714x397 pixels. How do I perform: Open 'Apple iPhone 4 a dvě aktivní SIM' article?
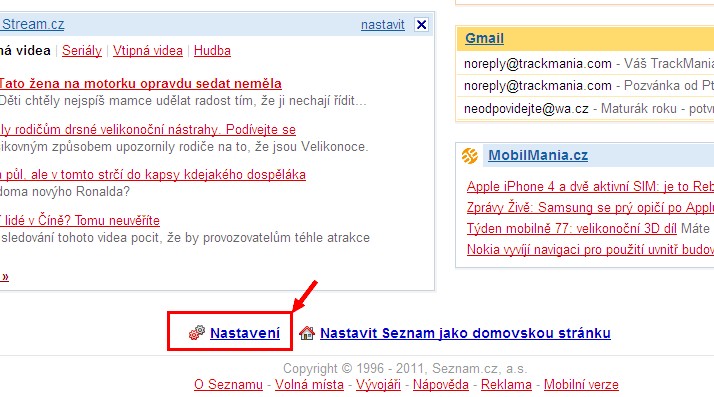[x=590, y=186]
